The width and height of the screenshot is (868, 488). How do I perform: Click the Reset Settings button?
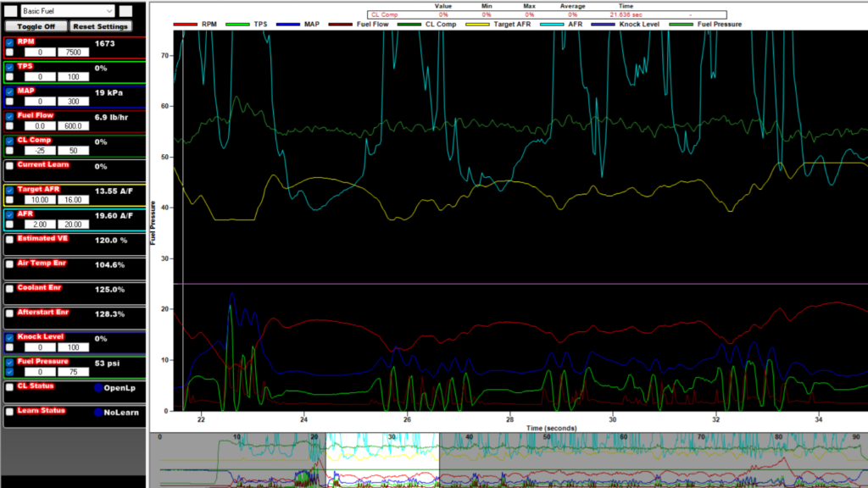pyautogui.click(x=100, y=26)
